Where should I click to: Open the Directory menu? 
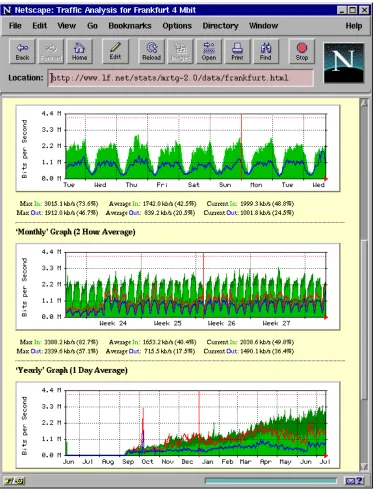point(220,26)
